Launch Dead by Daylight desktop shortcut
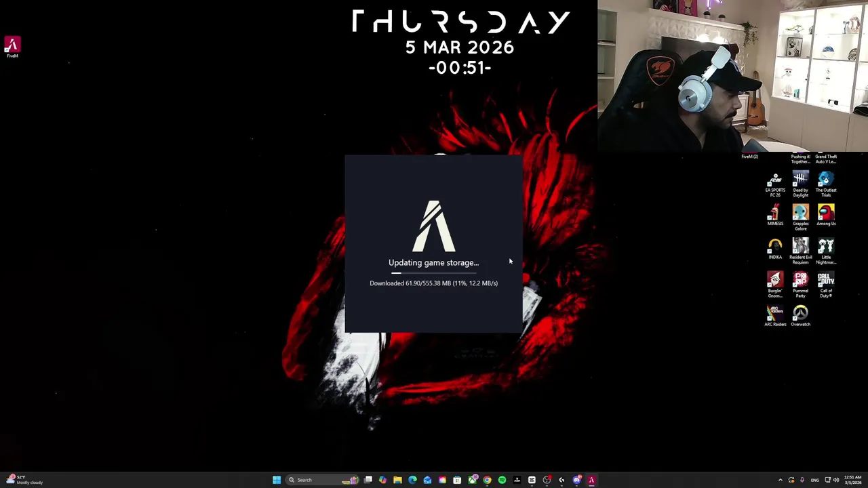This screenshot has width=868, height=488. point(800,185)
